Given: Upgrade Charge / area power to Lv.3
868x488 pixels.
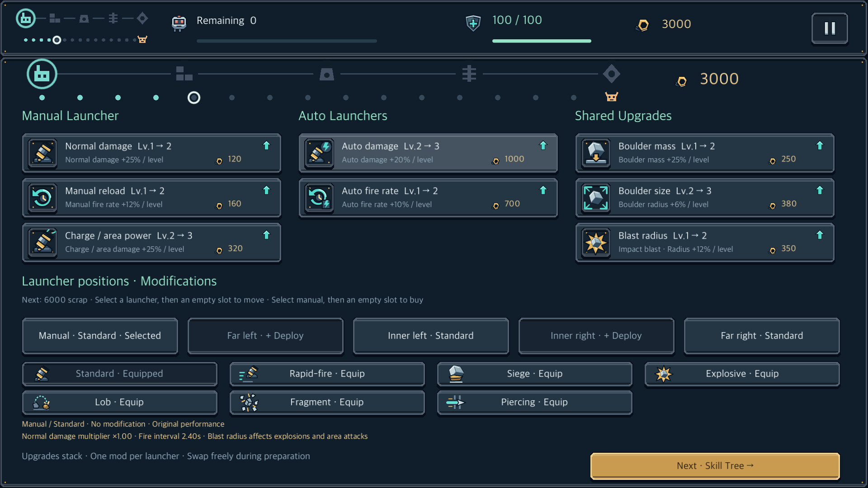Looking at the screenshot, I should tap(151, 243).
